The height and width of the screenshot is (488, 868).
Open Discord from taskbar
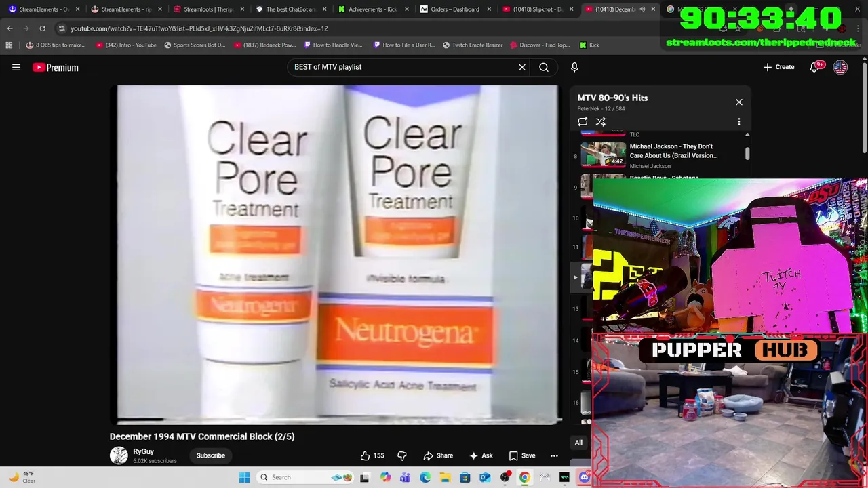click(x=585, y=477)
